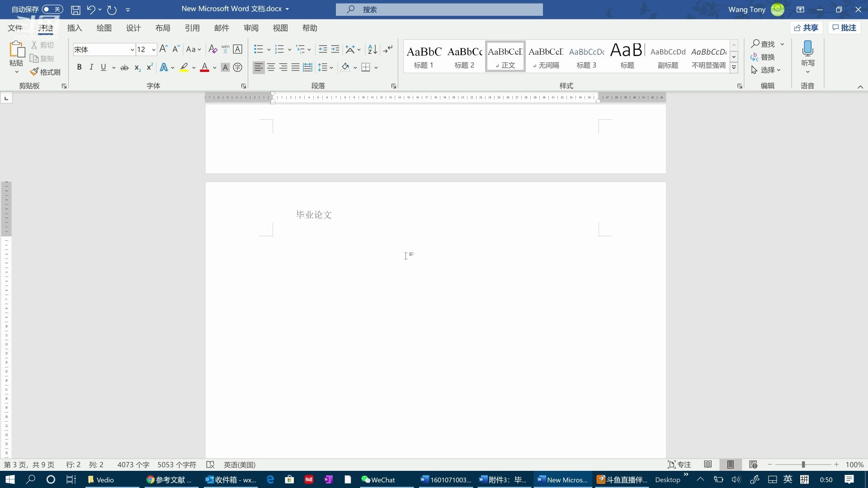868x488 pixels.
Task: Click the Text highlight color icon
Action: click(x=184, y=67)
